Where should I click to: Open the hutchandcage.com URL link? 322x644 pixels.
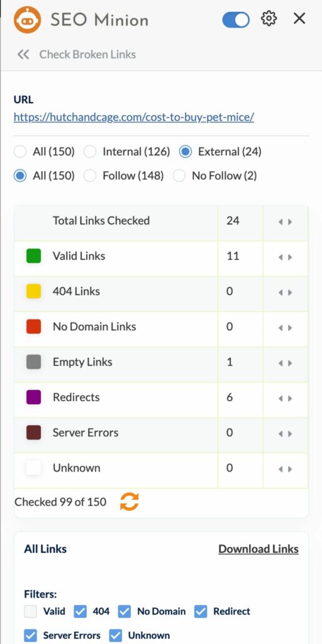[134, 117]
